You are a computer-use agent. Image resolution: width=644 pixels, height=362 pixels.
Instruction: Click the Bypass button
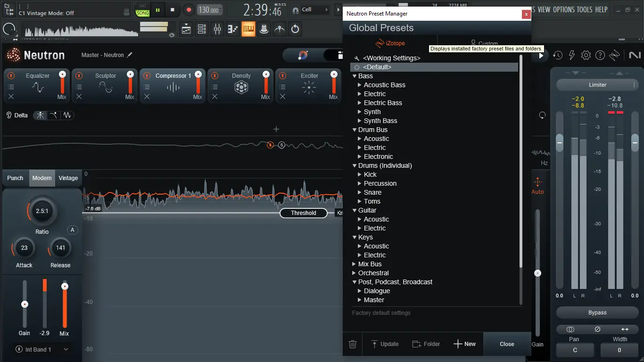pos(597,313)
